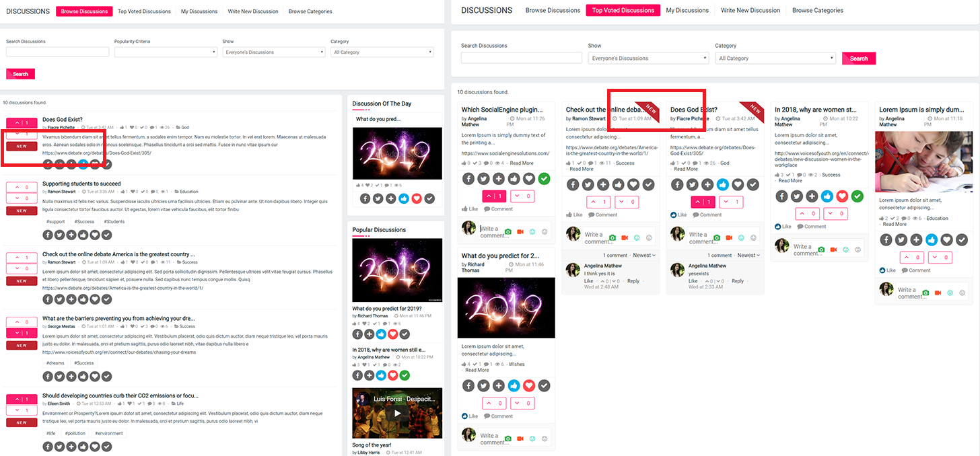Click Reply under the yesexists comment
Screen dimensions: 980x456
(738, 281)
